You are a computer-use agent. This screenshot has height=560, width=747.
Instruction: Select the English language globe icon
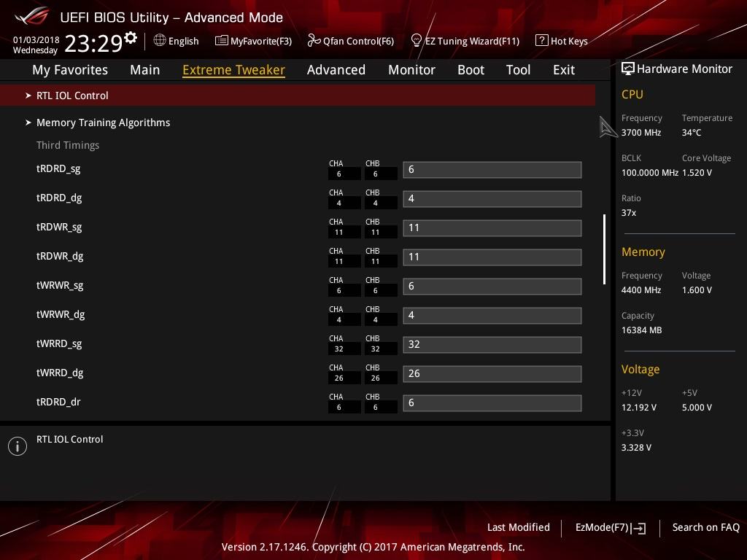160,41
